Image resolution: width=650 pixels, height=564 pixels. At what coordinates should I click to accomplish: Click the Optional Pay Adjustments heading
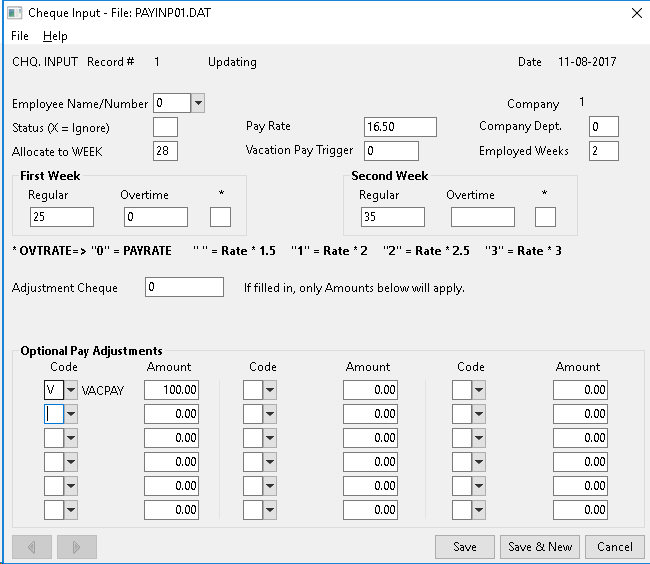click(91, 351)
